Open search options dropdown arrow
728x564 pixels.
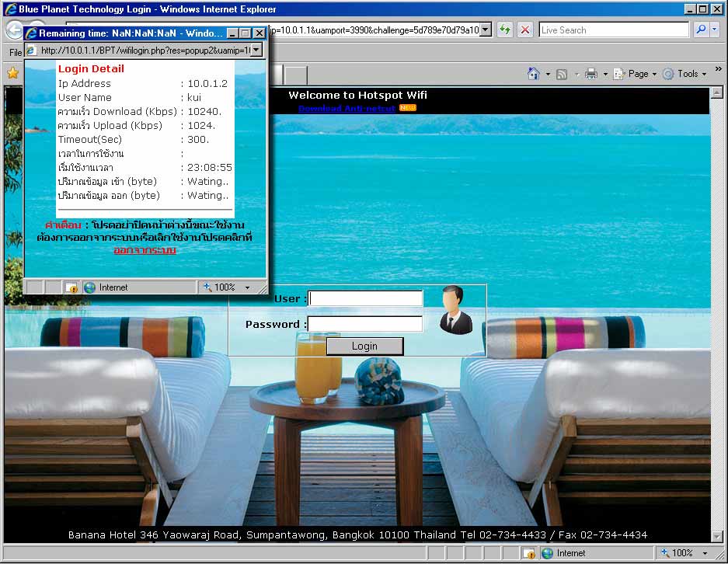click(715, 30)
